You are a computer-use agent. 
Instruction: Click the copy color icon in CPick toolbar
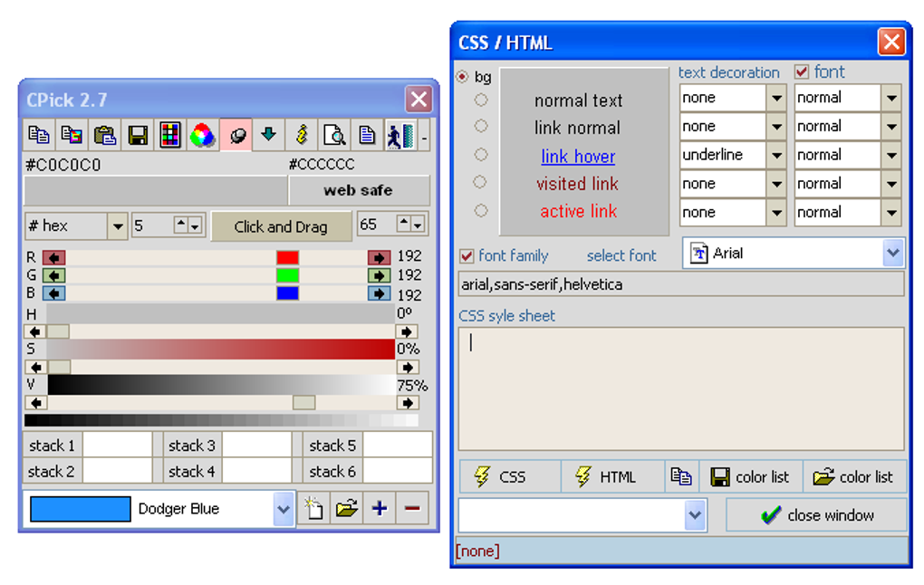point(39,135)
